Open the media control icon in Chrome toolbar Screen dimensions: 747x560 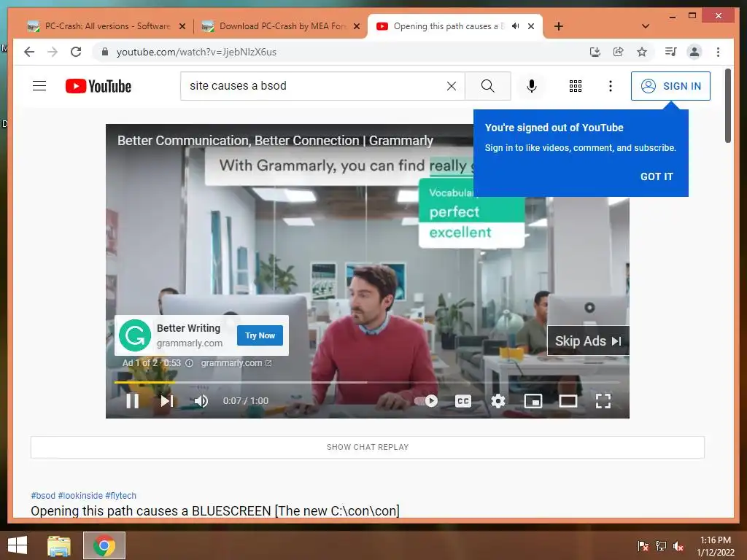coord(671,52)
